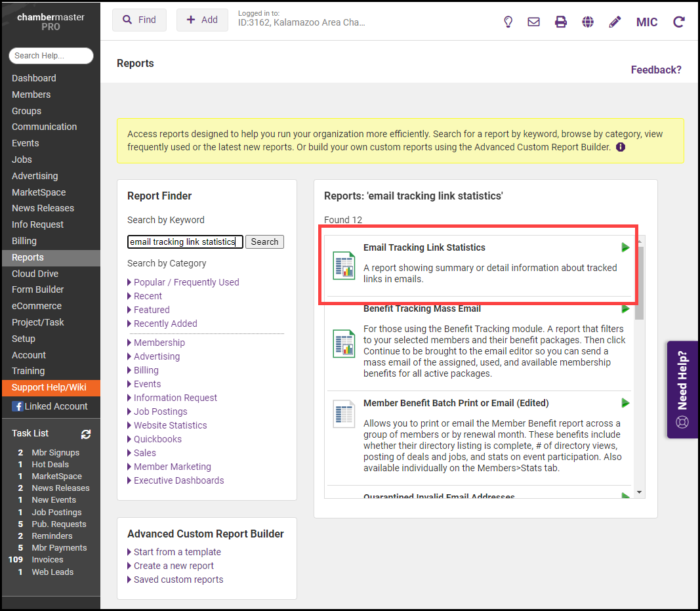Expand Popular / Frequently Used category
The width and height of the screenshot is (700, 611).
(186, 282)
